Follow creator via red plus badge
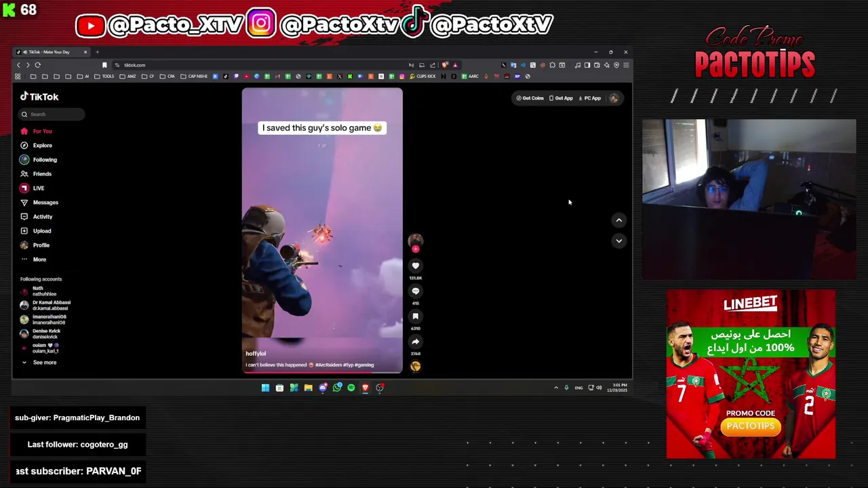Image resolution: width=868 pixels, height=488 pixels. pyautogui.click(x=416, y=249)
